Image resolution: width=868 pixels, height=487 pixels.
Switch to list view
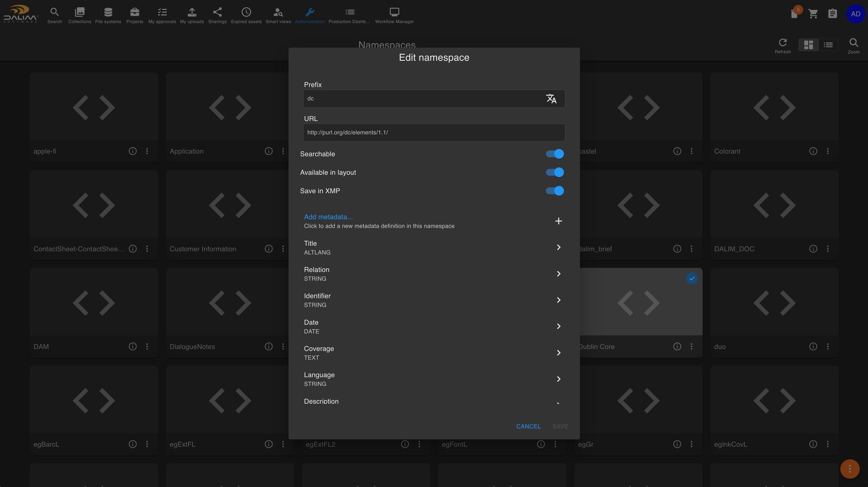[x=828, y=45]
